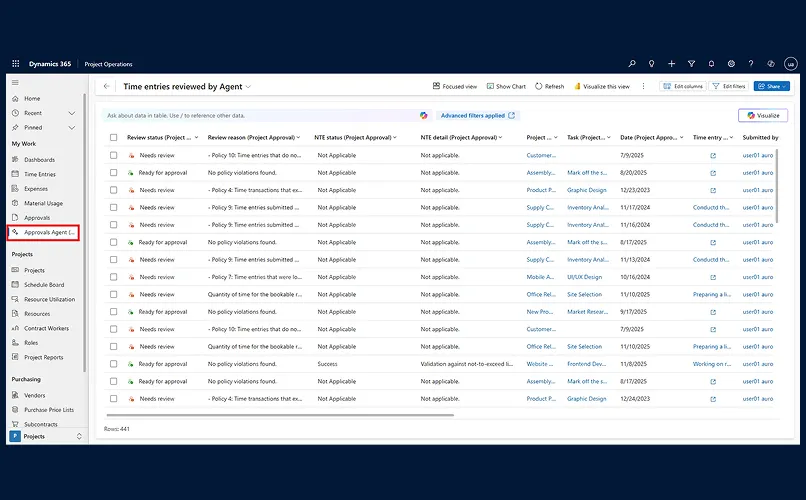Open the settings gear icon
The width and height of the screenshot is (806, 500).
coord(731,64)
